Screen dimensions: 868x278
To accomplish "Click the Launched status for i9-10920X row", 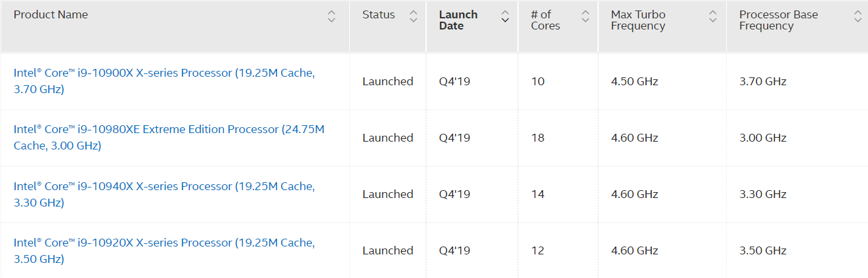I will [387, 250].
